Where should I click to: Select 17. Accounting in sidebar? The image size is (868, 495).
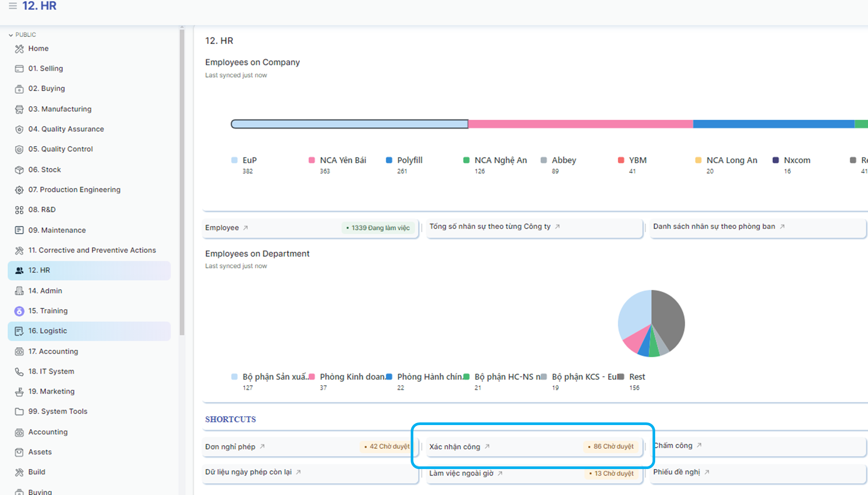click(53, 351)
